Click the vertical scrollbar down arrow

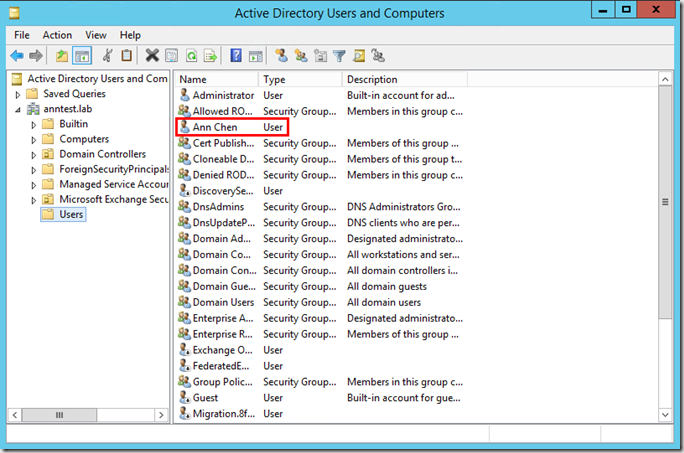tap(666, 415)
